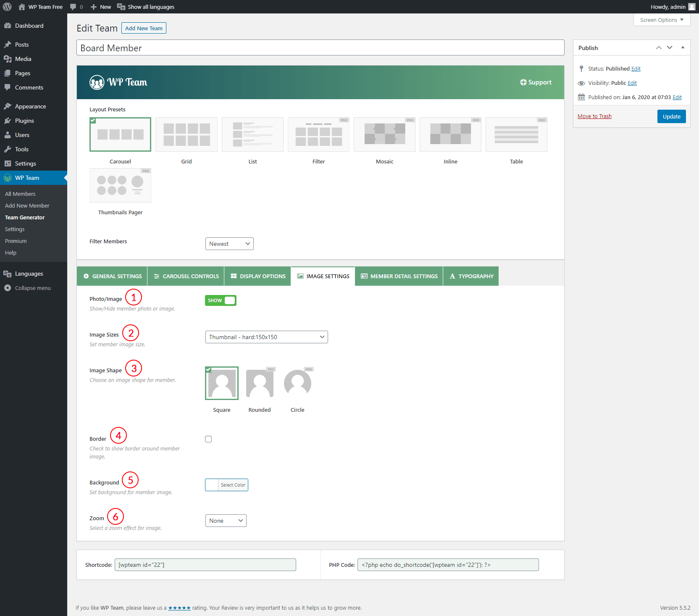Image resolution: width=699 pixels, height=616 pixels.
Task: Choose the List layout preset icon
Action: (x=252, y=134)
